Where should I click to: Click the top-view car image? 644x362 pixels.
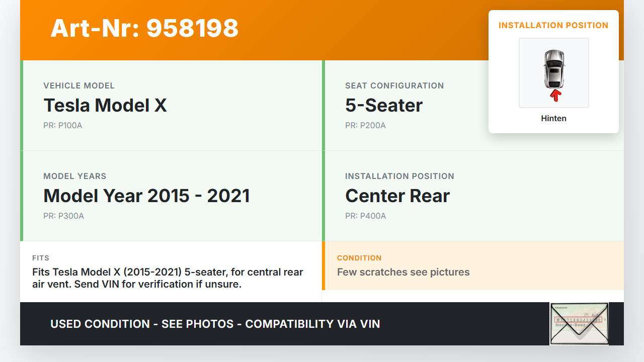(x=553, y=69)
